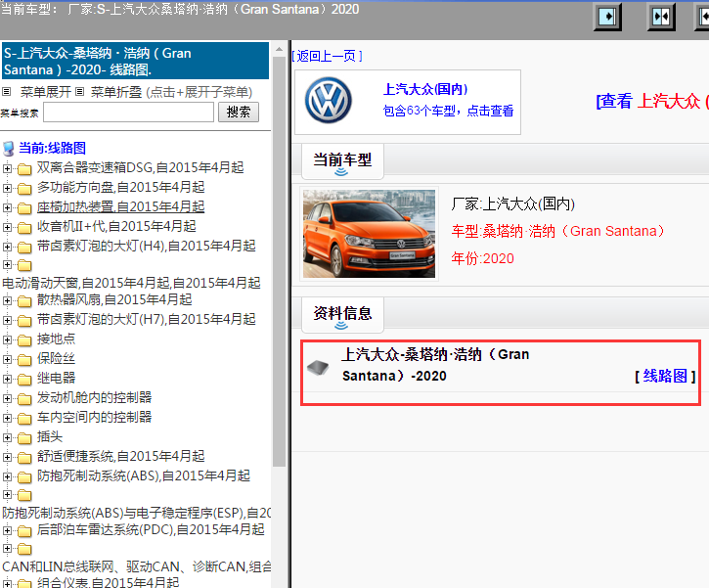Expand the 接地点 tree node

7,339
